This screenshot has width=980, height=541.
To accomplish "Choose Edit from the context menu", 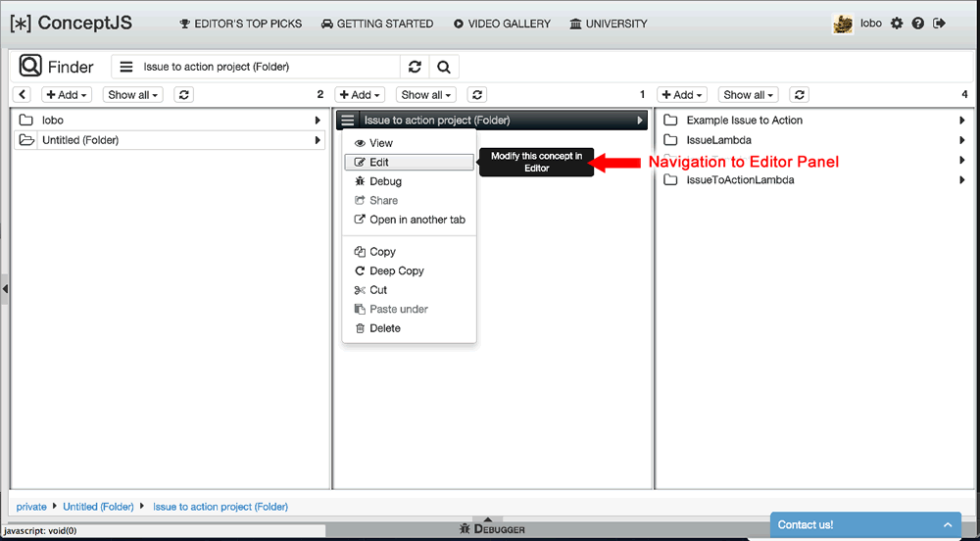I will point(409,162).
